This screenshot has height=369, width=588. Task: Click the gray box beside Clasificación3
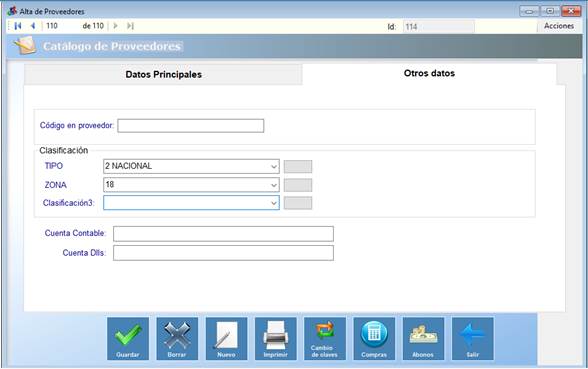click(298, 203)
